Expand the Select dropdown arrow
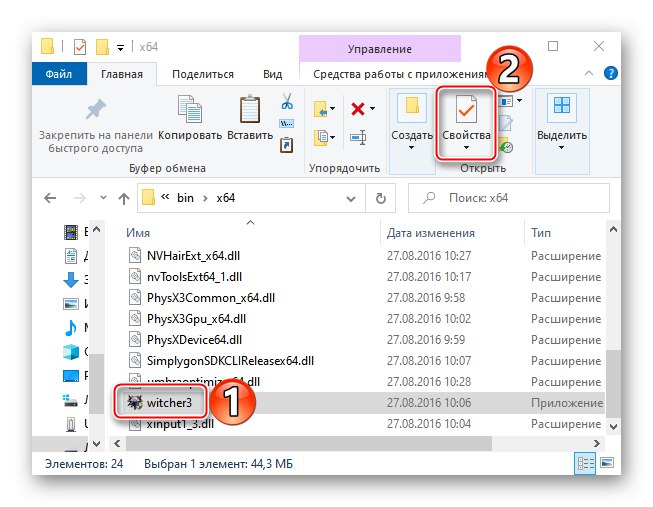 tap(561, 147)
